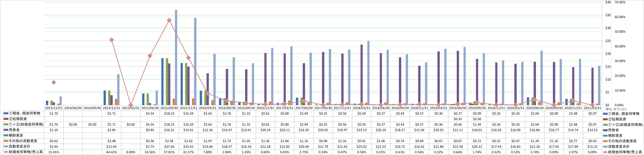Select 総現金同等物/売上高 label in the right-side legend
This screenshot has width=644, height=155.
625,152
